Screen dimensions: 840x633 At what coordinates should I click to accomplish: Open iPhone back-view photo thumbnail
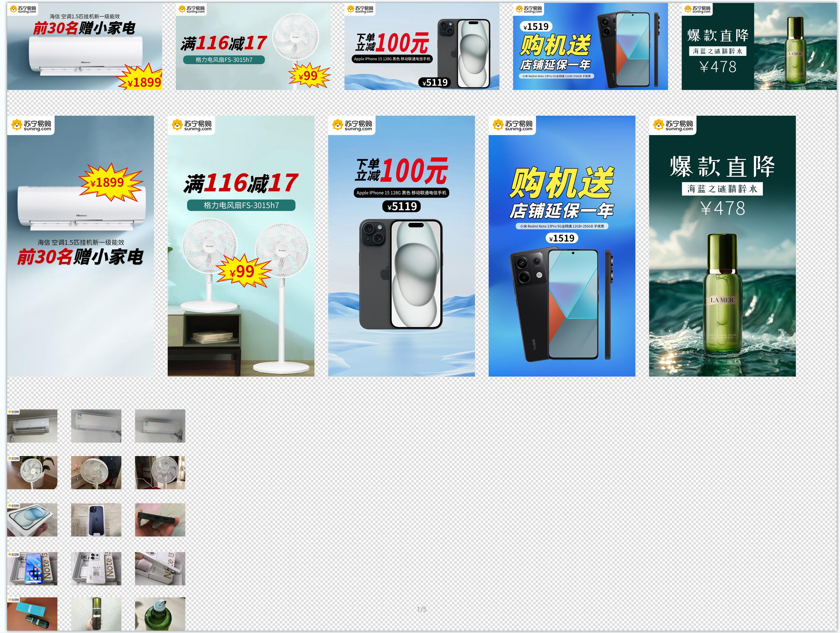[96, 520]
